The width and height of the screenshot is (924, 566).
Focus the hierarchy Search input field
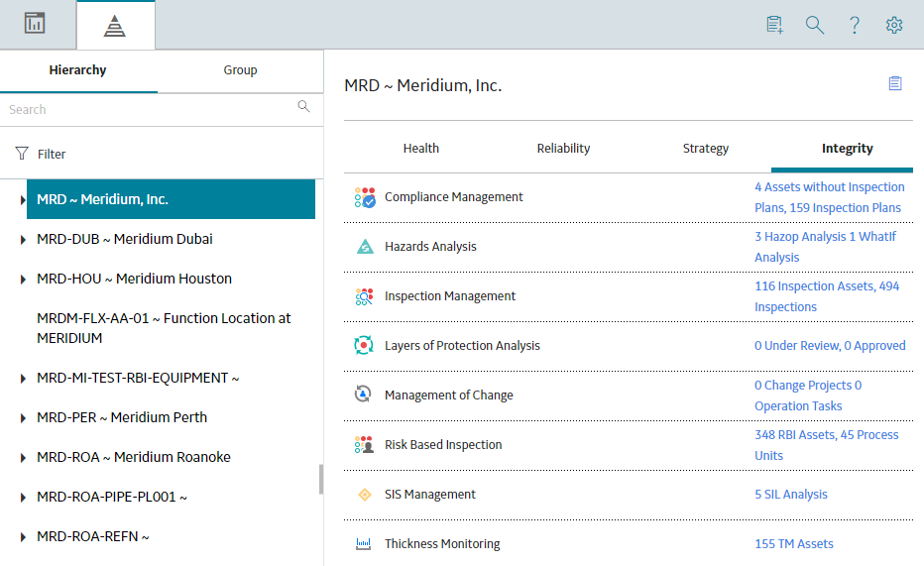(x=151, y=110)
